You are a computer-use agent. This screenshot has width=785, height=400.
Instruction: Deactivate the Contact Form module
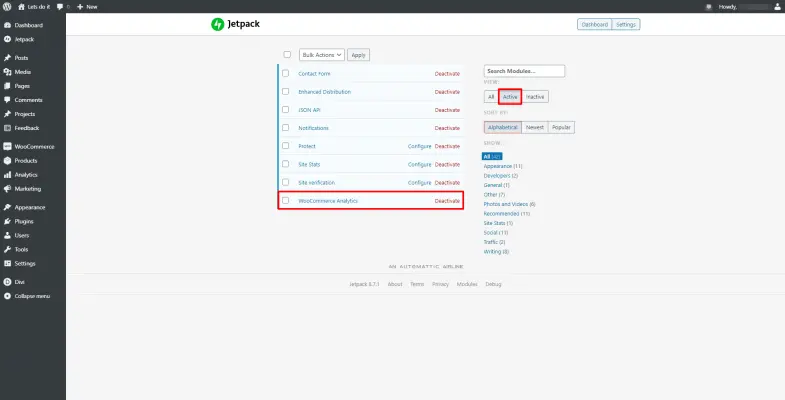(x=447, y=74)
